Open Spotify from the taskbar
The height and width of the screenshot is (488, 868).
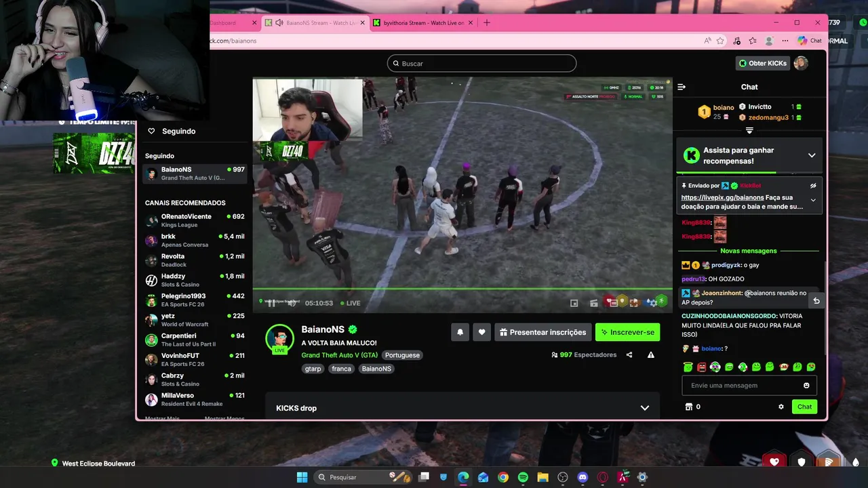pyautogui.click(x=523, y=477)
